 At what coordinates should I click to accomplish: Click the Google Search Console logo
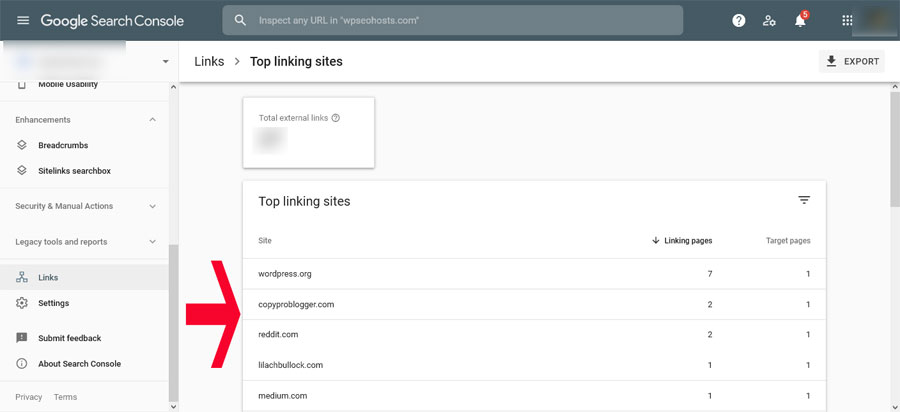pos(112,21)
